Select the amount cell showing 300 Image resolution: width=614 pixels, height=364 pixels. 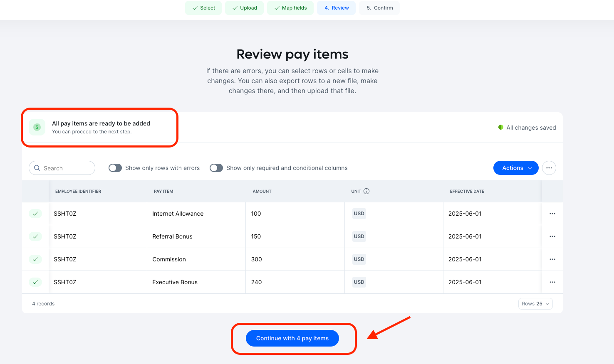(295, 259)
